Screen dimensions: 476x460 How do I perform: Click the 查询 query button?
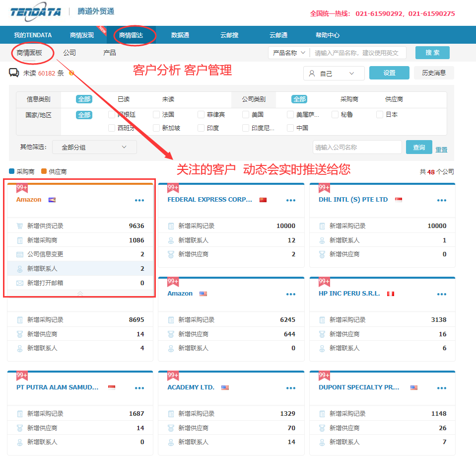tap(420, 147)
